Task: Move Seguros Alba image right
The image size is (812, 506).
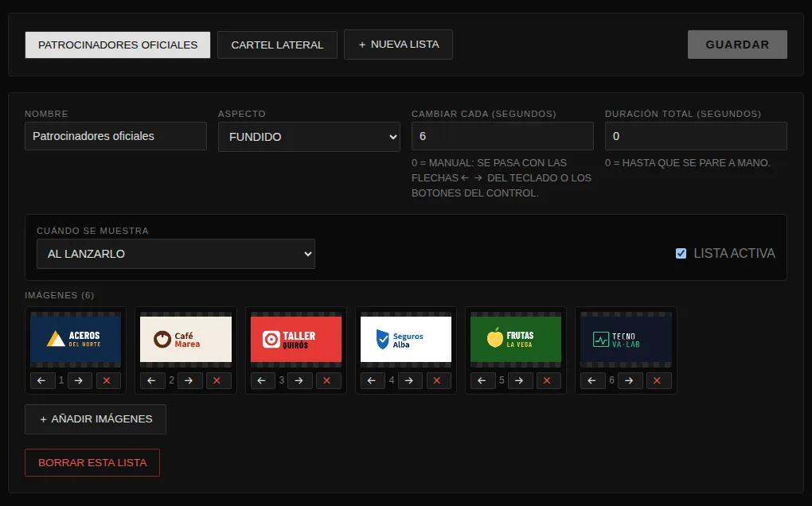Action: pyautogui.click(x=410, y=381)
